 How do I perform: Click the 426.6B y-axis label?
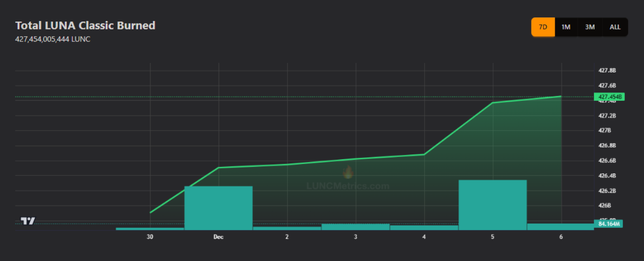[607, 161]
